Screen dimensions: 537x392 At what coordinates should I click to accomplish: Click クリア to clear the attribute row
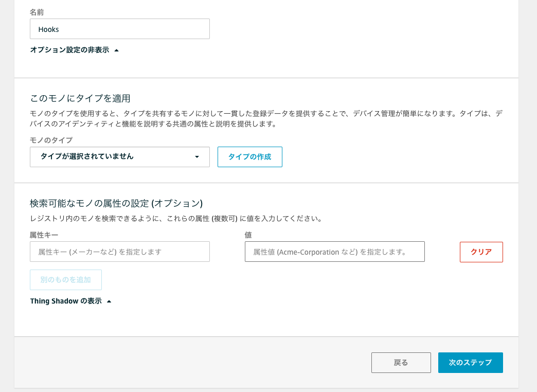pos(481,252)
